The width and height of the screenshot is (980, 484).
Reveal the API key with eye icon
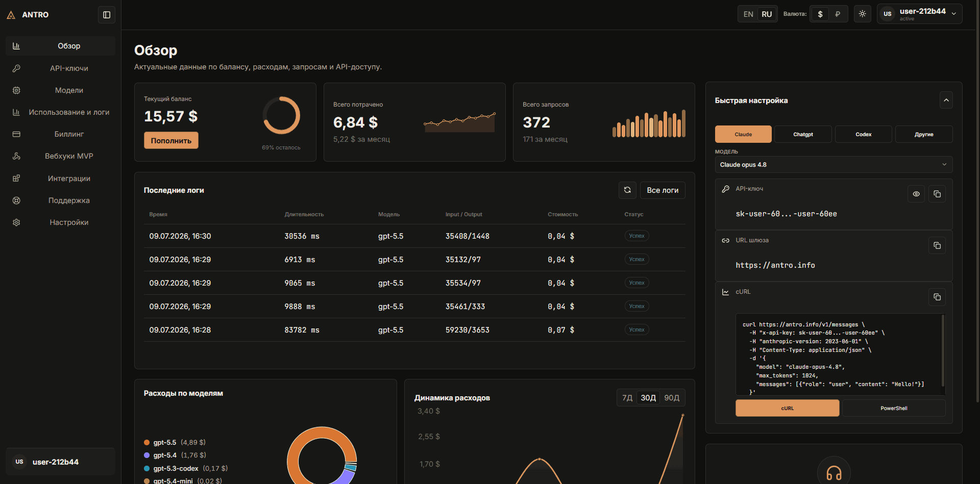point(916,194)
